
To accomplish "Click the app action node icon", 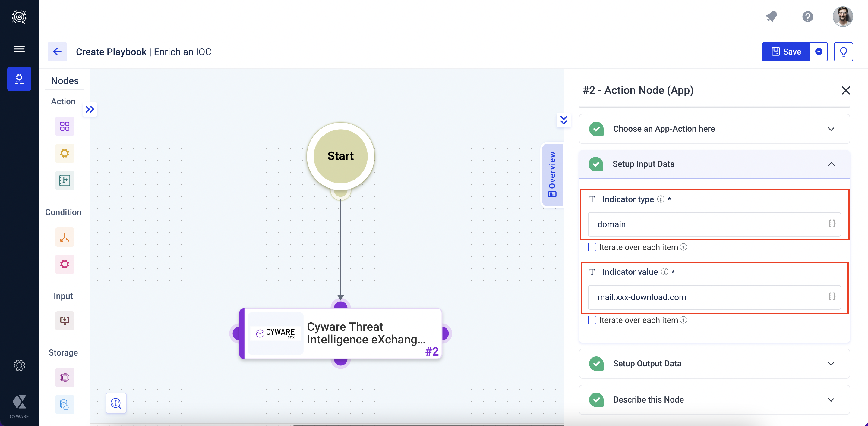I will (64, 126).
